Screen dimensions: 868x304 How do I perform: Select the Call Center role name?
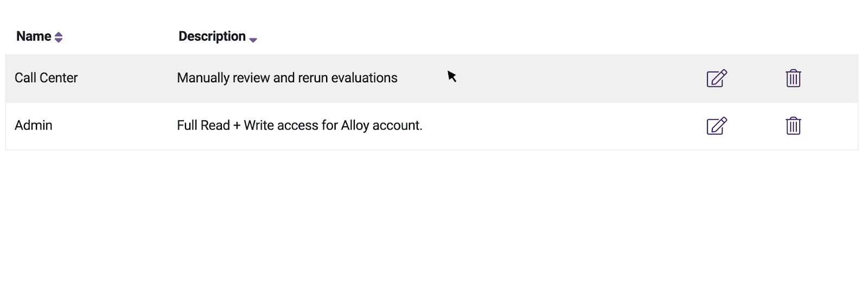click(46, 78)
